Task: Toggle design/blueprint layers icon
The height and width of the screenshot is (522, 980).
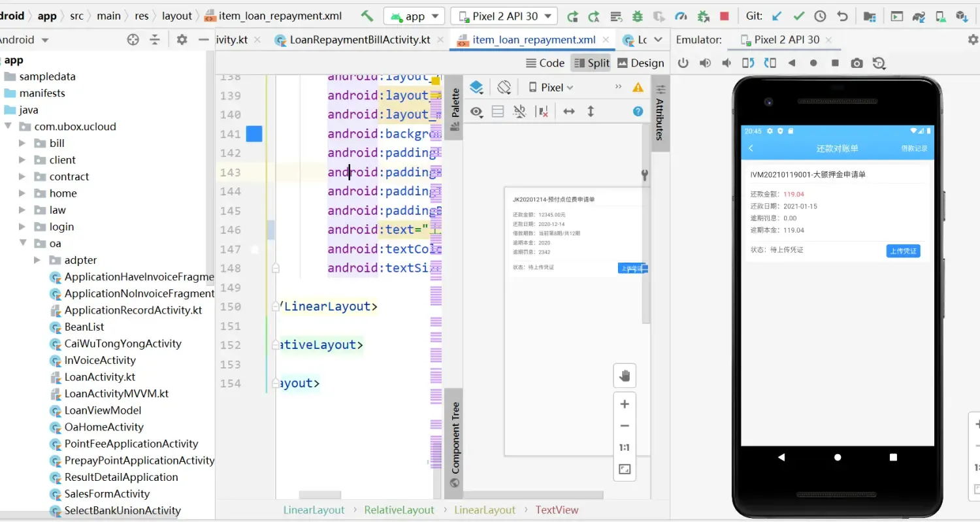Action: click(x=476, y=86)
